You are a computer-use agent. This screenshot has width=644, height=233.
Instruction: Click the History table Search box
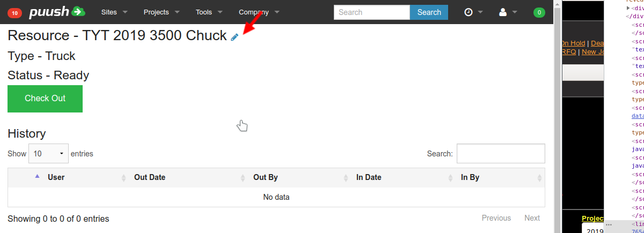pyautogui.click(x=501, y=154)
